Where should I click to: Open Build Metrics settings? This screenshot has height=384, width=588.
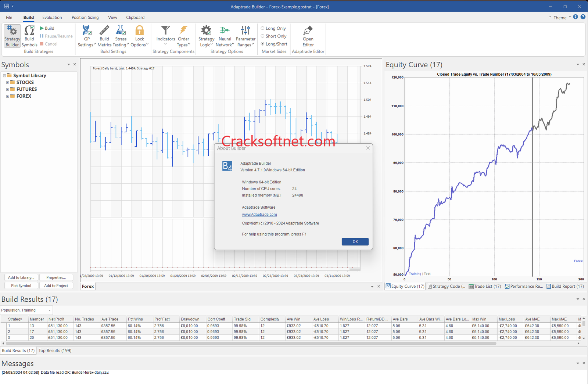pyautogui.click(x=104, y=36)
